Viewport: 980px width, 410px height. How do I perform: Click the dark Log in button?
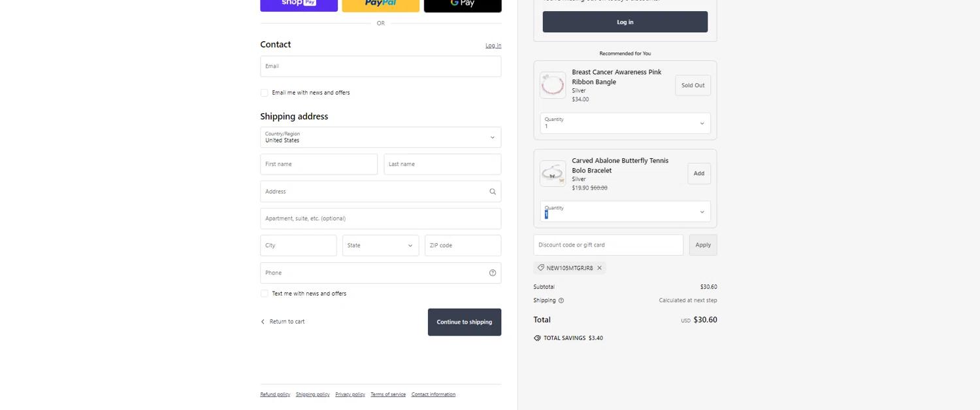pyautogui.click(x=625, y=22)
